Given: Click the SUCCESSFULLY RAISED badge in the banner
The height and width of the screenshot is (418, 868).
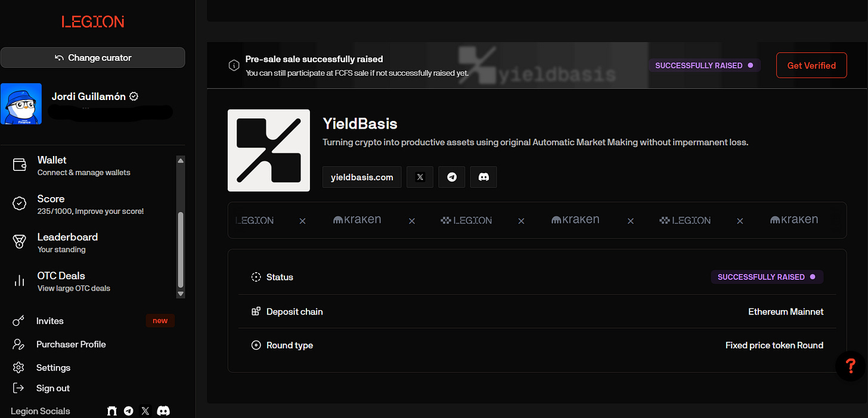Looking at the screenshot, I should [x=704, y=65].
